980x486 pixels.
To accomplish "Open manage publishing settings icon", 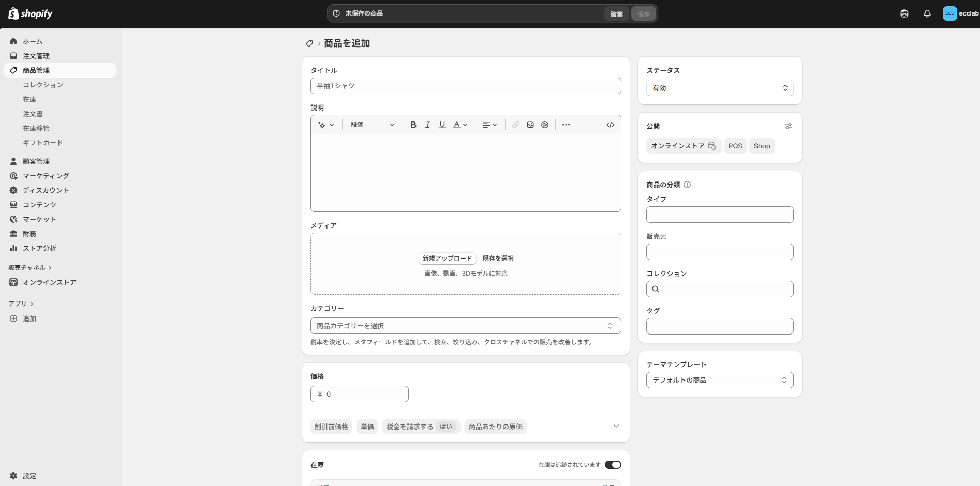I will (x=788, y=126).
